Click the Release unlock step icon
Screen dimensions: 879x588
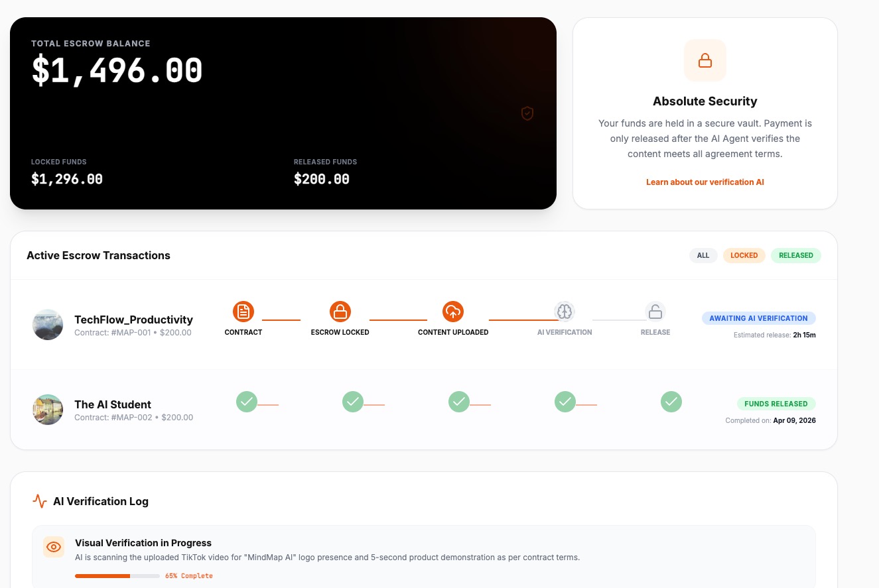(655, 311)
